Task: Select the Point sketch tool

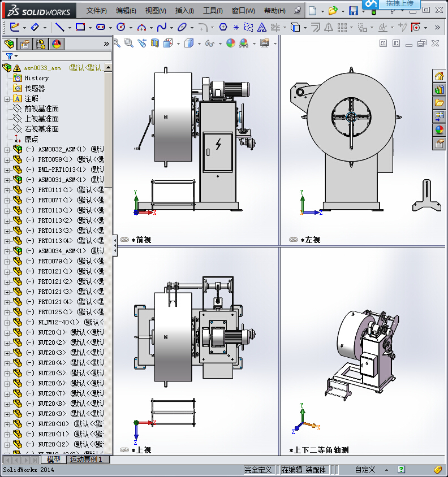Action: tap(236, 27)
